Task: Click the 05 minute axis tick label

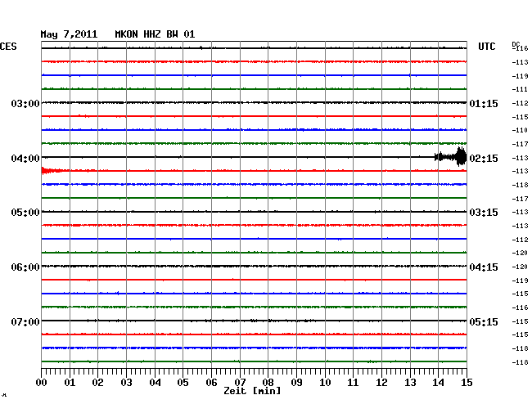Action: click(183, 383)
